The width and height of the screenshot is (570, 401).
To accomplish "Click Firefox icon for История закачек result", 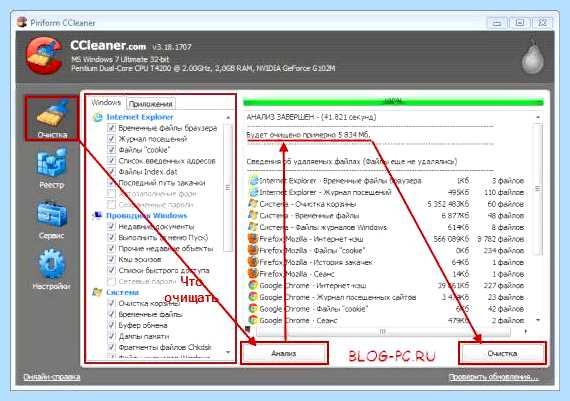I will coord(253,262).
